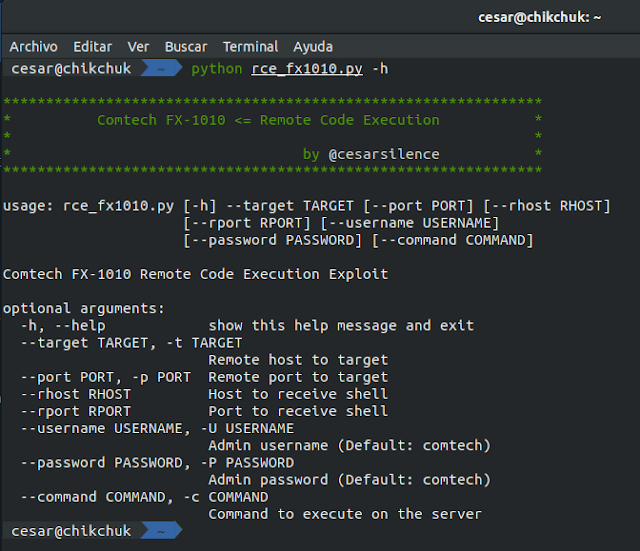Click 'Comtech FX-1010 Remote Code Execution Exploit' line
This screenshot has height=551, width=640.
(196, 274)
